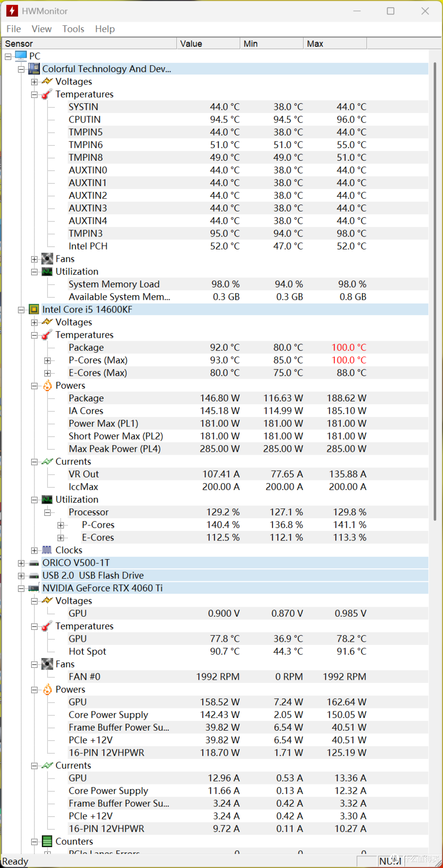Open the Tools menu

click(x=73, y=29)
